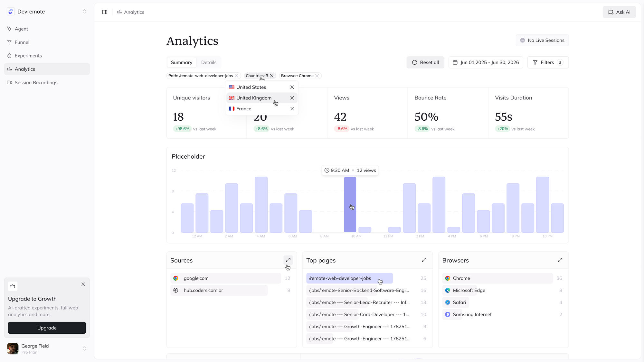The height and width of the screenshot is (362, 644).
Task: Expand the Top pages card
Action: click(424, 260)
